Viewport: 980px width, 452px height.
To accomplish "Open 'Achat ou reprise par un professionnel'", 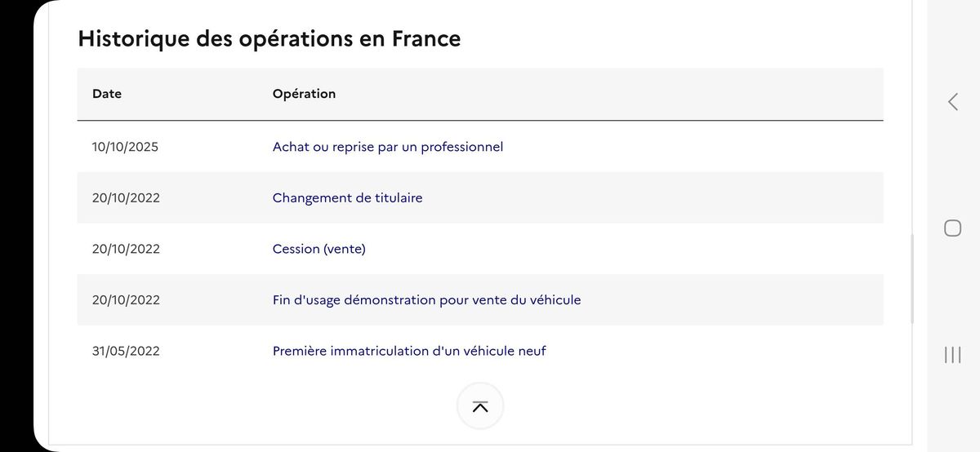I will point(388,147).
